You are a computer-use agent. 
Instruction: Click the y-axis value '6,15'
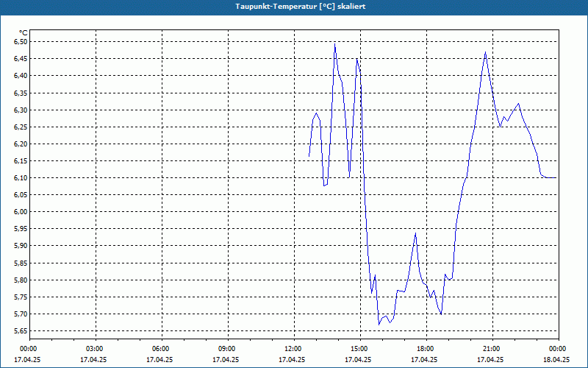tap(21, 160)
